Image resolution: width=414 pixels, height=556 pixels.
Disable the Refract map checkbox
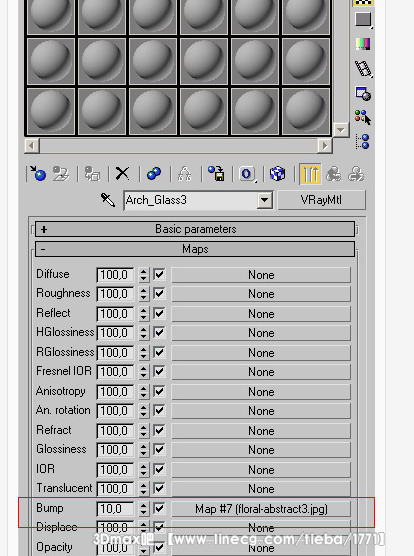(159, 430)
